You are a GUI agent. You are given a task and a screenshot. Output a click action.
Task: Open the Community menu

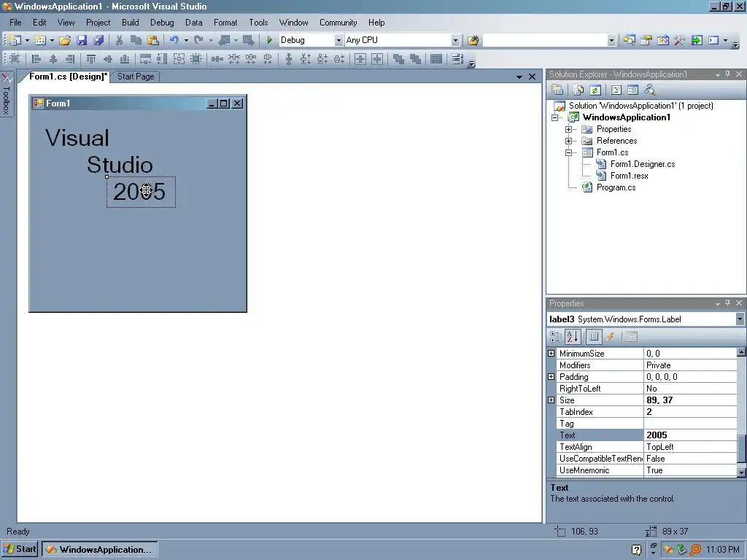338,23
